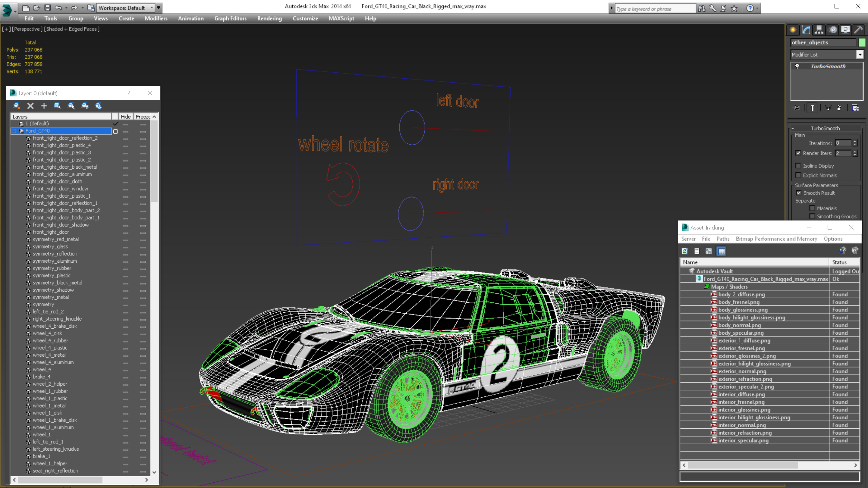The image size is (868, 488).
Task: Open Bitmap Performance and Memory menu
Action: click(x=776, y=239)
